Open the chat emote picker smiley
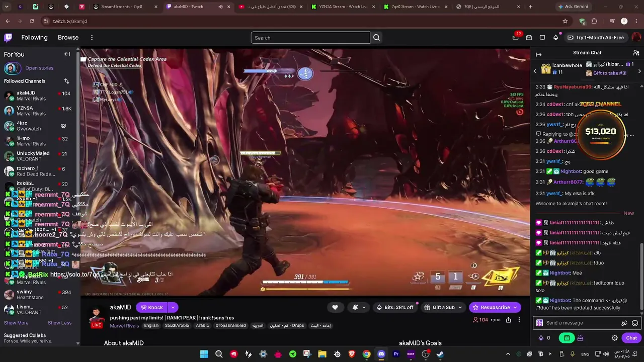 coord(635,323)
